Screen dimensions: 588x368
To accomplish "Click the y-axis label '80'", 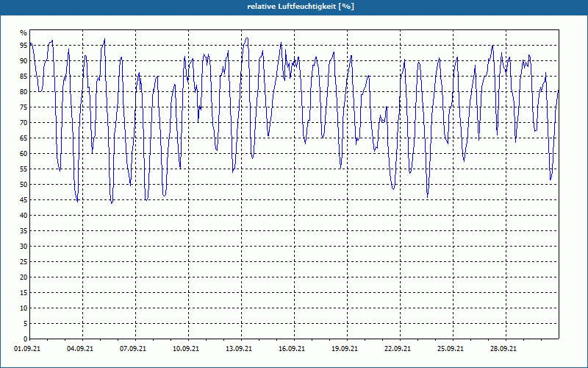I will pyautogui.click(x=24, y=91).
